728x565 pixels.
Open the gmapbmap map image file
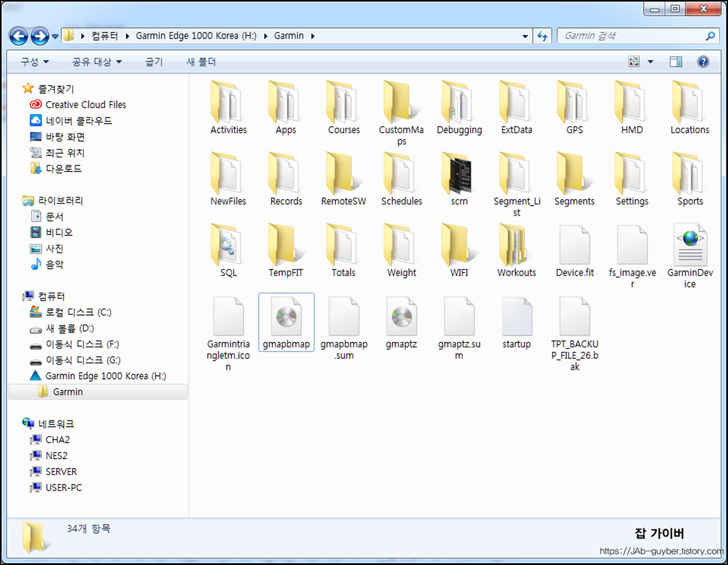pyautogui.click(x=285, y=318)
